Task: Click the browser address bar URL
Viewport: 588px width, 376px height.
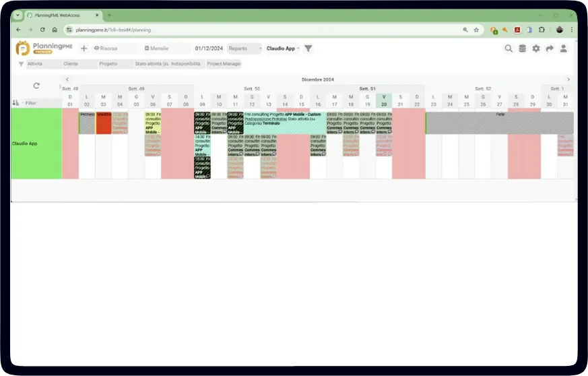Action: pos(113,30)
